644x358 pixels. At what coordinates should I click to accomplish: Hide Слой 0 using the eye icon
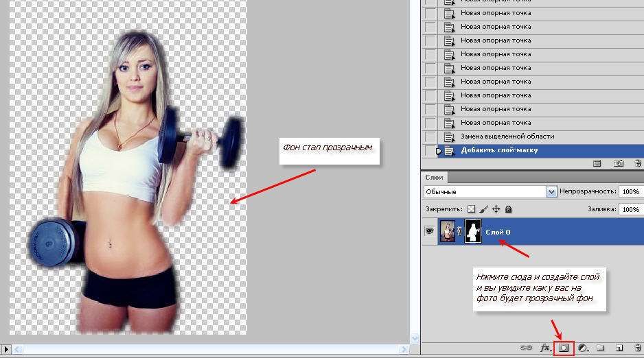[x=429, y=231]
